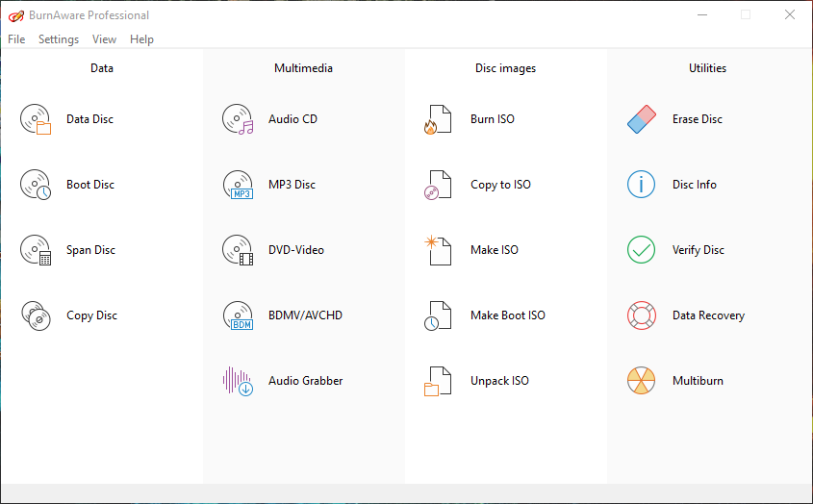The width and height of the screenshot is (813, 504).
Task: Launch the Boot Disc icon
Action: (x=36, y=185)
